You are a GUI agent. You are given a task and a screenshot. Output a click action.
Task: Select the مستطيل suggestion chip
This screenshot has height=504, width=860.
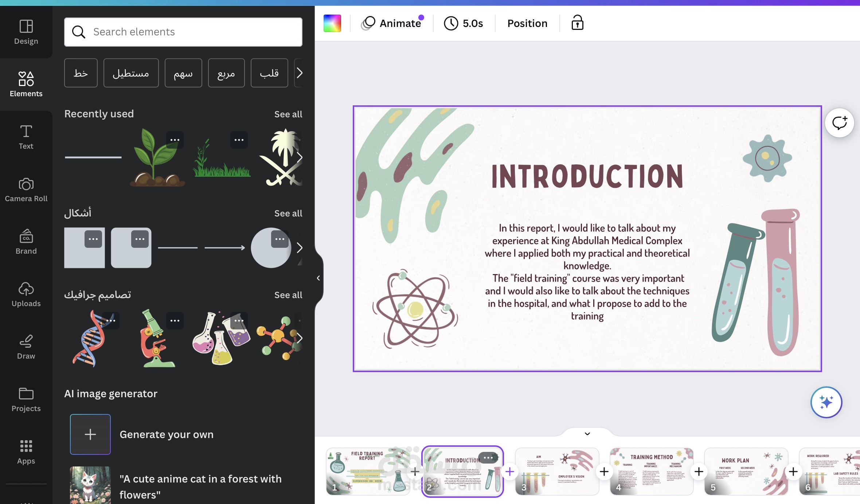tap(131, 73)
